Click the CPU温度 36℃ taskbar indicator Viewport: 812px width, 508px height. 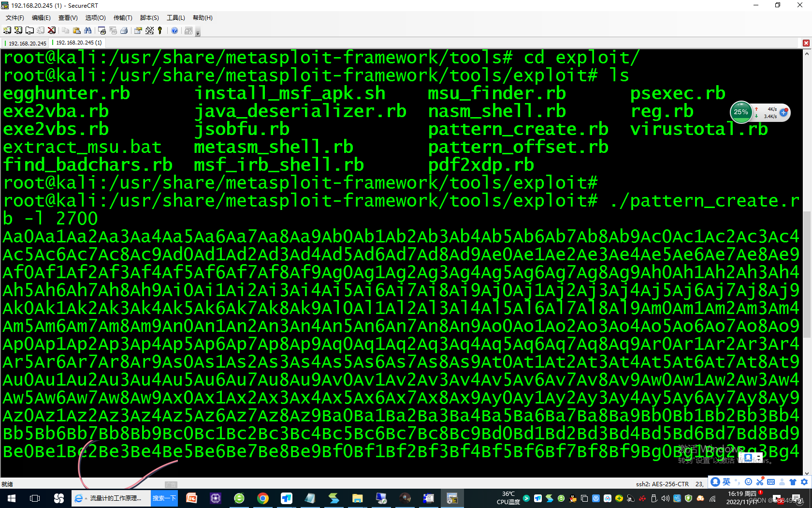click(508, 498)
